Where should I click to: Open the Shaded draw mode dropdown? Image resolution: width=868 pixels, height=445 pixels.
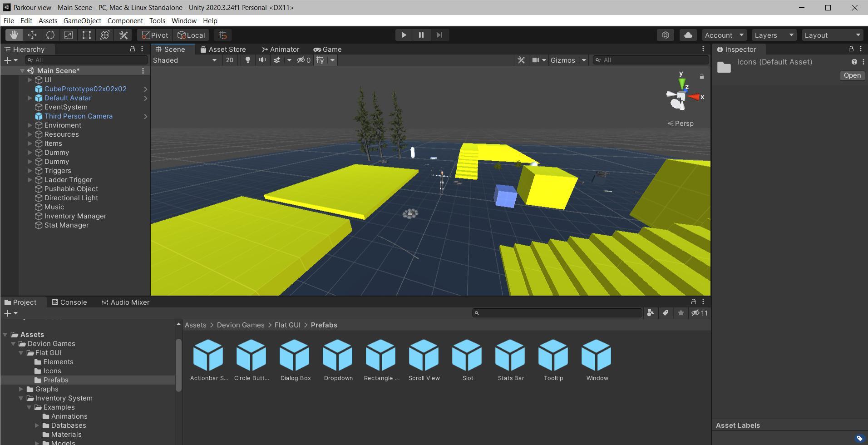pos(185,60)
